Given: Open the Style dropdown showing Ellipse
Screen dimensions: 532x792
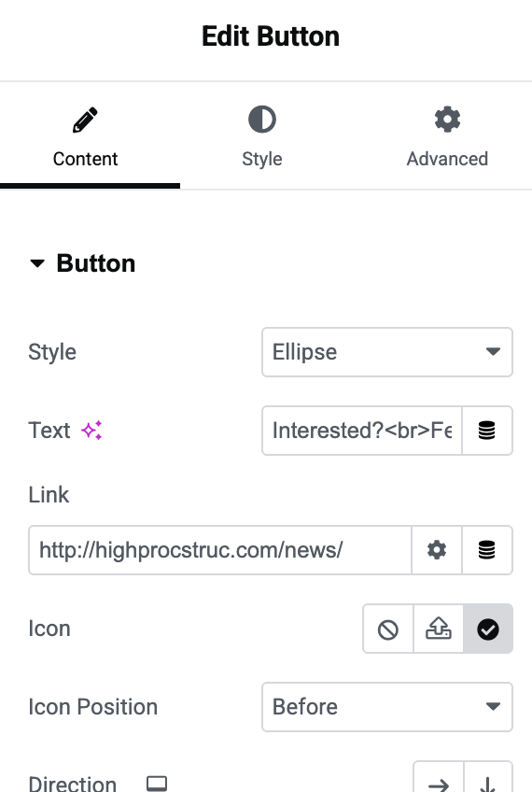Looking at the screenshot, I should (x=387, y=352).
